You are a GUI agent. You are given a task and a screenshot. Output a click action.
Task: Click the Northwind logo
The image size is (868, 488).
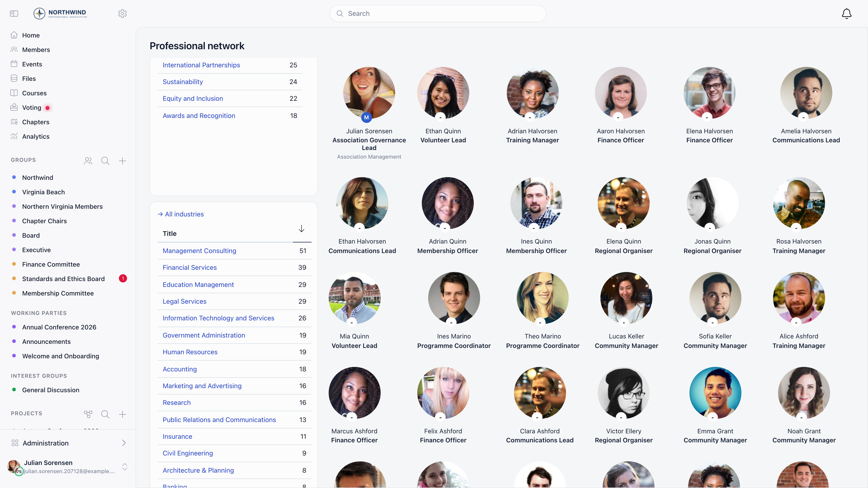[x=60, y=14]
